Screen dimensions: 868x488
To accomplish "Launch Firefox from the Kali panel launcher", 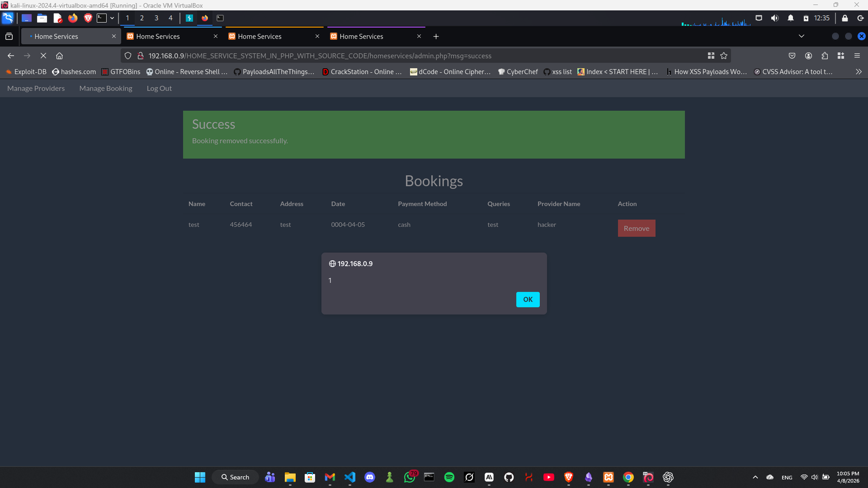I will 73,18.
